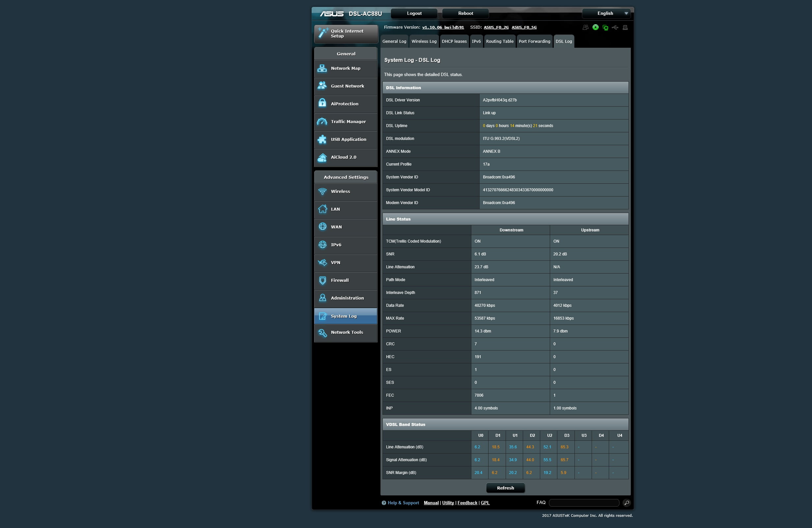Click the guest network status icon
Screen dimensions: 812x528
point(585,27)
